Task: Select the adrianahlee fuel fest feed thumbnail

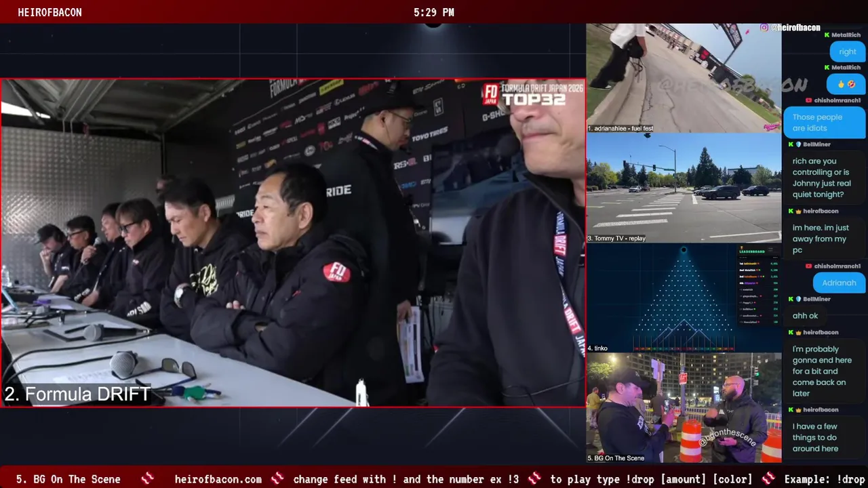Action: pyautogui.click(x=684, y=78)
